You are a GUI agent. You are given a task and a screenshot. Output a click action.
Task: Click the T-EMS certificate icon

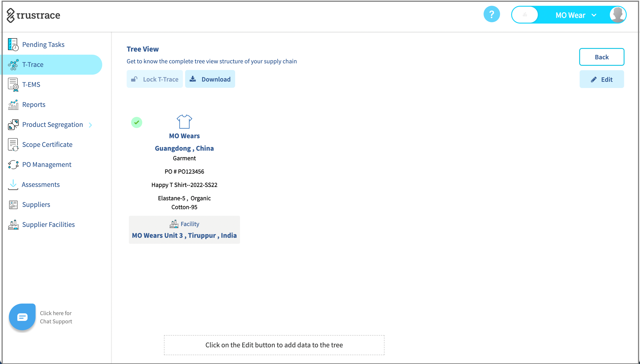point(13,84)
